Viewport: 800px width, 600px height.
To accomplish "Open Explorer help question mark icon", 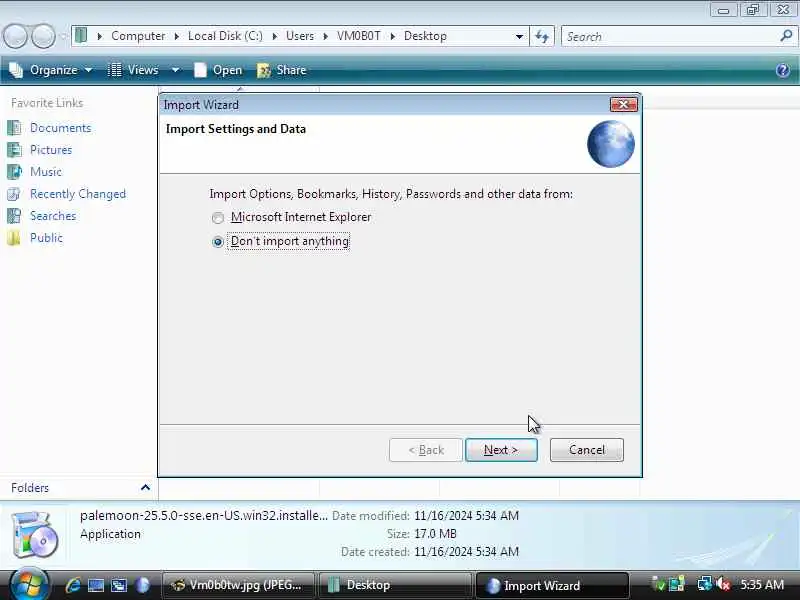I will coord(783,70).
